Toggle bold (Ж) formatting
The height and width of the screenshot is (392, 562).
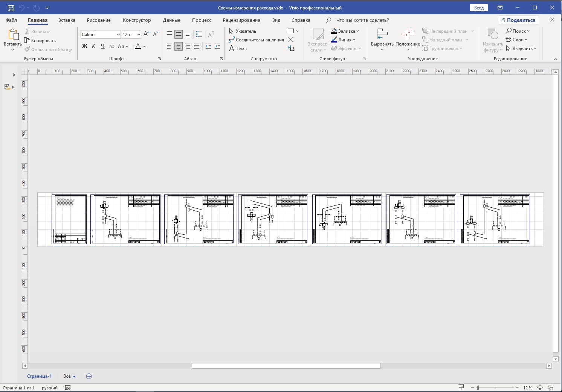(x=85, y=46)
